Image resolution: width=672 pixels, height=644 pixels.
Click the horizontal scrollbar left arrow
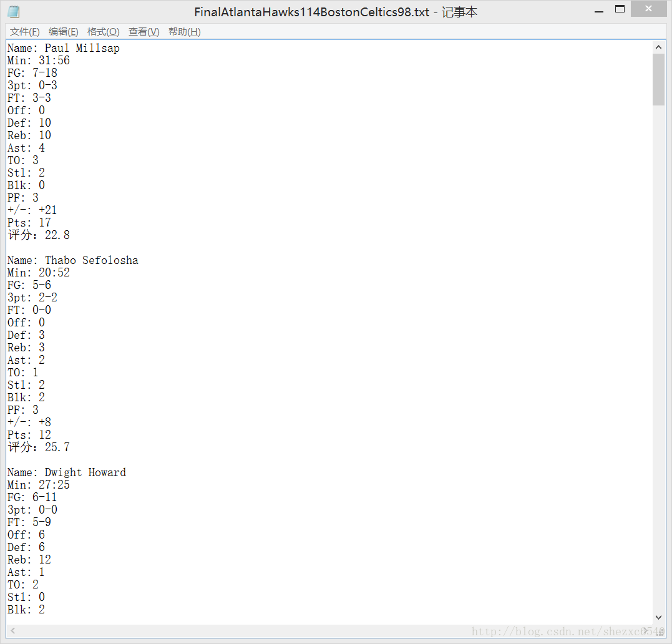13,630
